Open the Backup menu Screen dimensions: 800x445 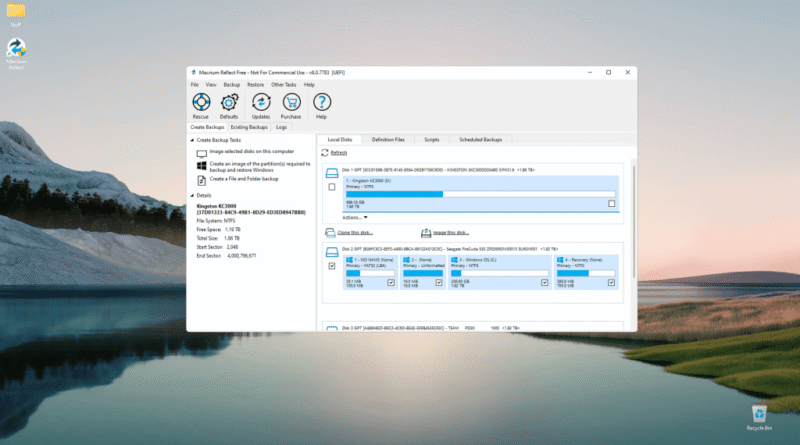click(232, 85)
